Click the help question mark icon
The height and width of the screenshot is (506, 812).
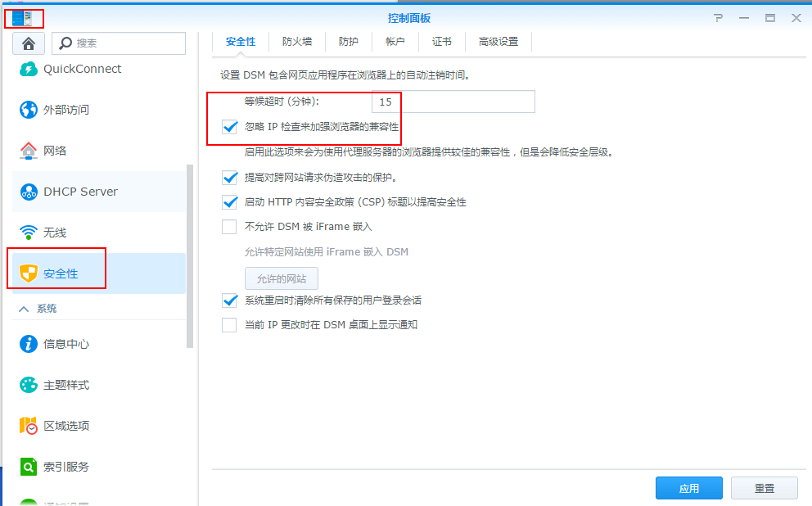pyautogui.click(x=718, y=18)
